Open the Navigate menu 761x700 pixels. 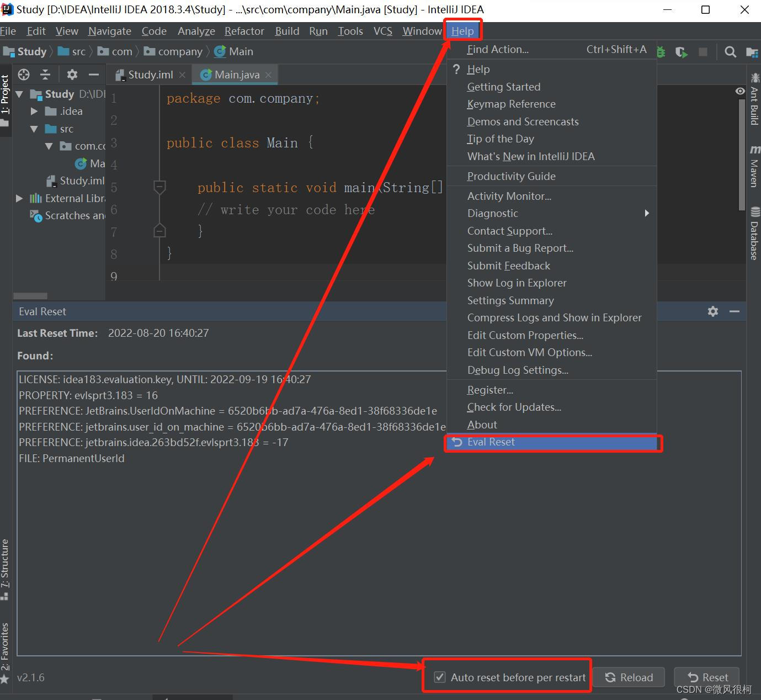click(110, 31)
